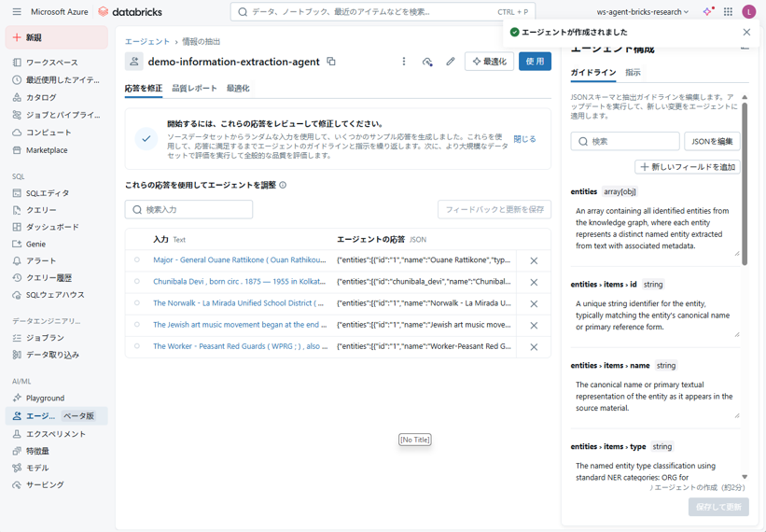This screenshot has height=532, width=766.
Task: Open the hamburger navigation menu
Action: pyautogui.click(x=17, y=12)
